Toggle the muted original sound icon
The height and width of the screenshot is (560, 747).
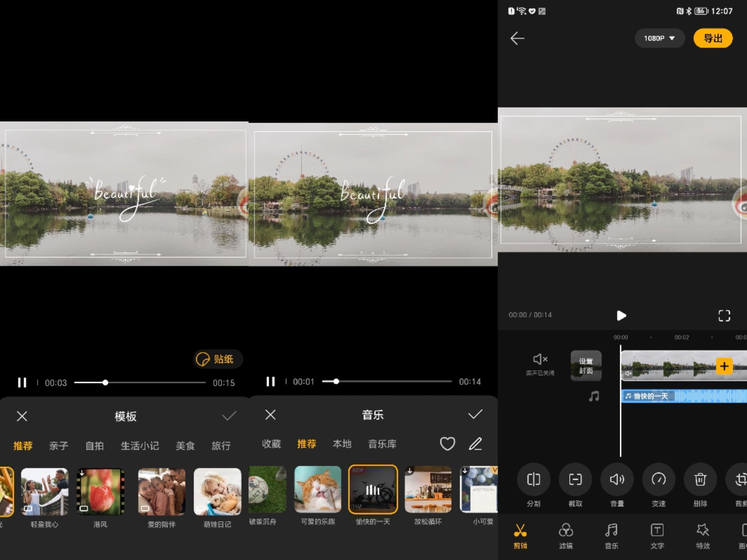[x=540, y=360]
